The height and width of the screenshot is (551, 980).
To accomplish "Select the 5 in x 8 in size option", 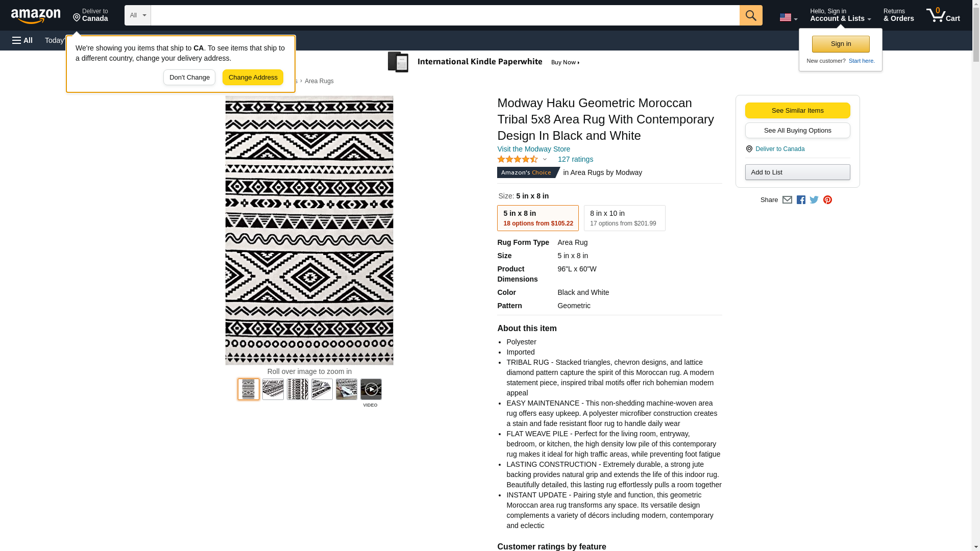I will click(537, 218).
